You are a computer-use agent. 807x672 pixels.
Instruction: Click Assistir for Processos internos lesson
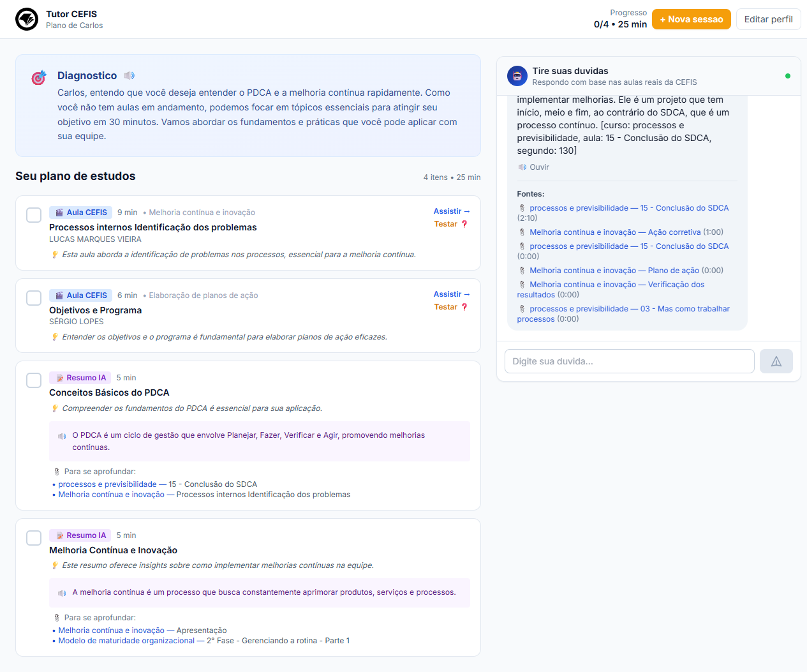click(x=452, y=211)
